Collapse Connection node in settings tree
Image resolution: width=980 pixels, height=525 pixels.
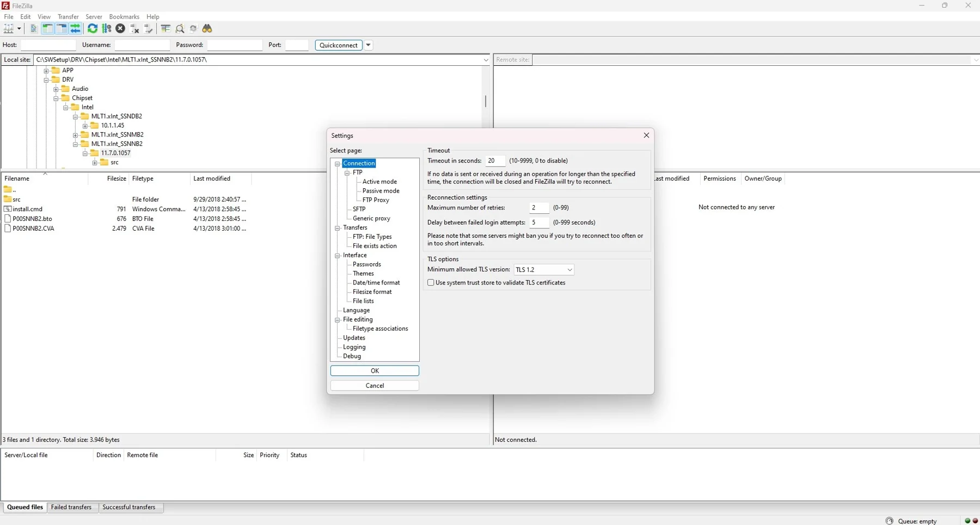[x=338, y=164]
